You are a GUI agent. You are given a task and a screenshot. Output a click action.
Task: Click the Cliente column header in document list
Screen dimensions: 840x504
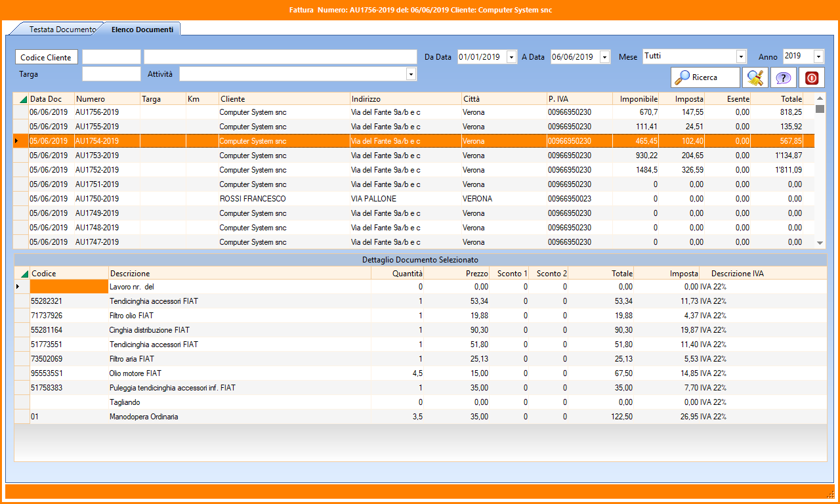(284, 99)
